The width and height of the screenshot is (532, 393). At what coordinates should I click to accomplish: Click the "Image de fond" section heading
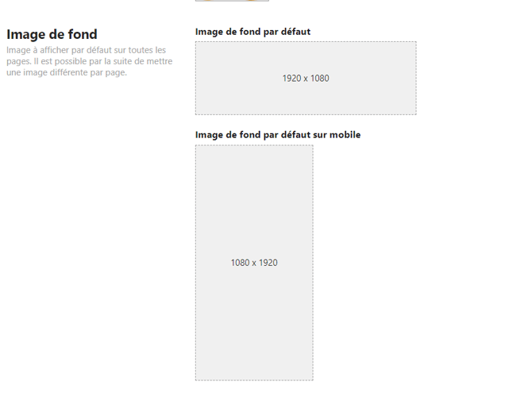click(x=52, y=34)
